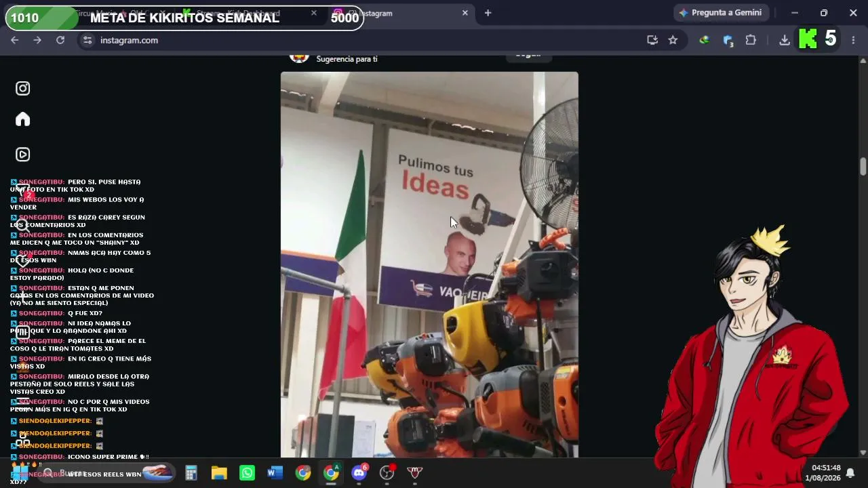
Task: Go back to the previous page
Action: point(14,40)
